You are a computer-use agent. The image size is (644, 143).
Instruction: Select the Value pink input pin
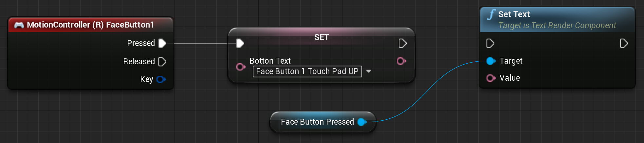tap(491, 78)
